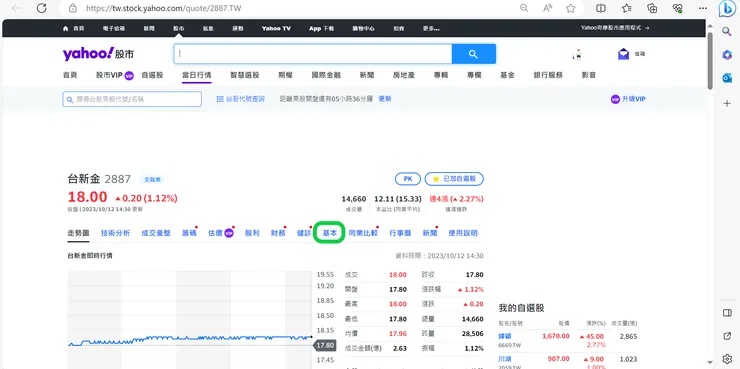Screen dimensions: 740x369
Task: Open 影音 in the main navigation
Action: [589, 75]
